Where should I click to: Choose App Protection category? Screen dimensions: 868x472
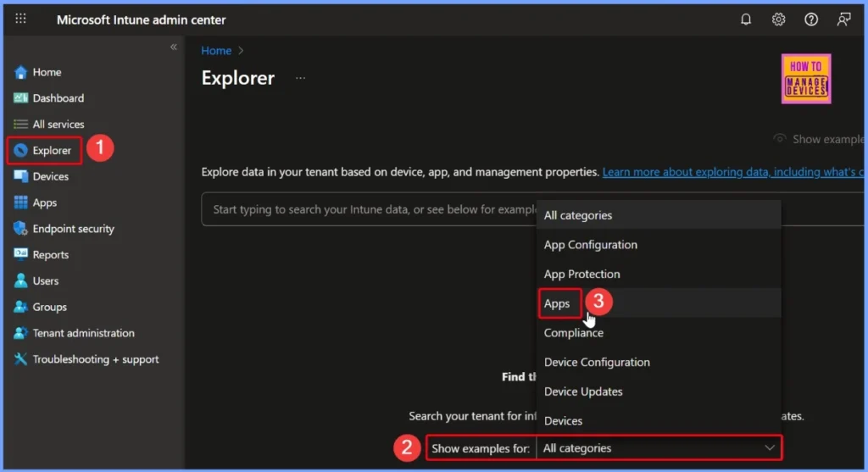point(659,274)
